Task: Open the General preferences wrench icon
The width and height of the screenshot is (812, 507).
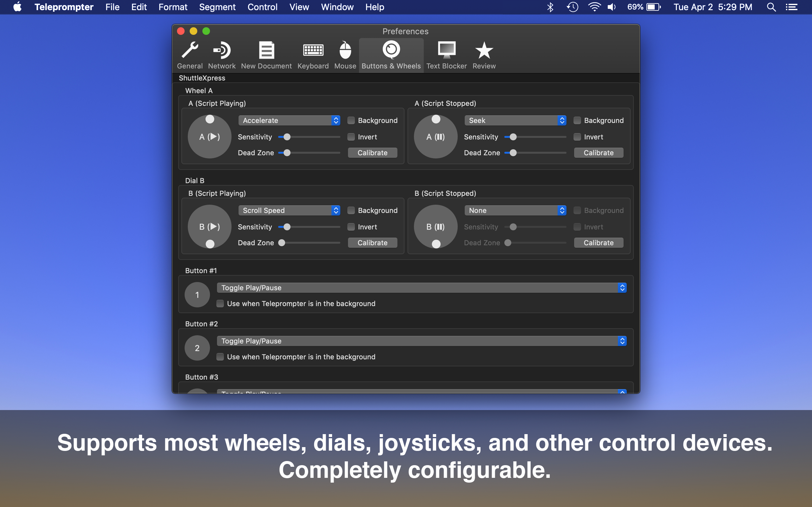Action: click(x=190, y=50)
